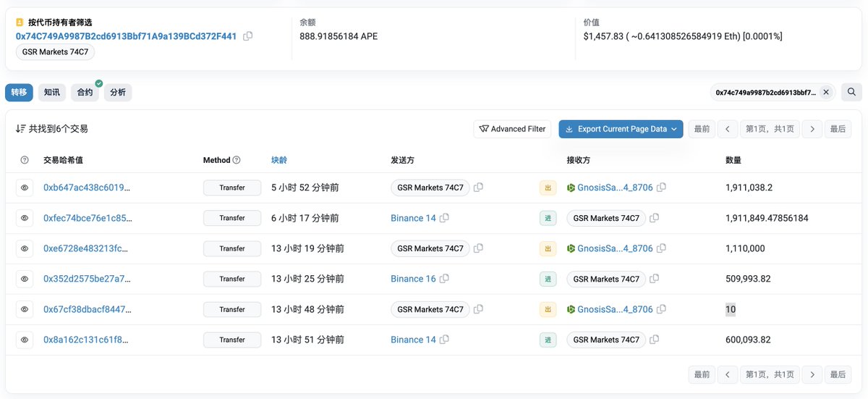Copy receiver address in 1,911,849.47856184 row
The width and height of the screenshot is (868, 399).
[x=654, y=218]
